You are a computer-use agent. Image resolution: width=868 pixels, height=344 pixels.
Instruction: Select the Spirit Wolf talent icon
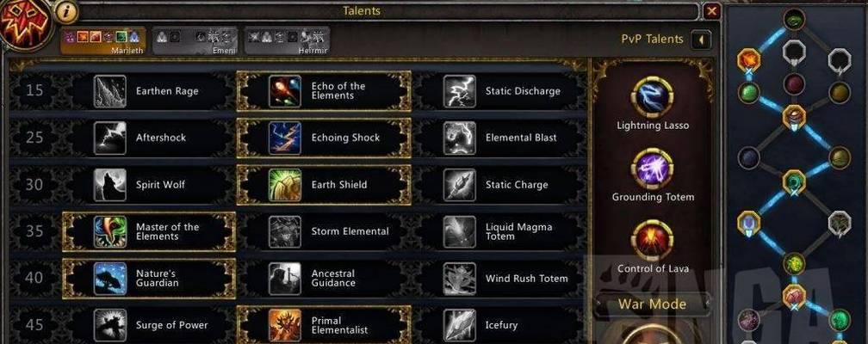(x=109, y=185)
